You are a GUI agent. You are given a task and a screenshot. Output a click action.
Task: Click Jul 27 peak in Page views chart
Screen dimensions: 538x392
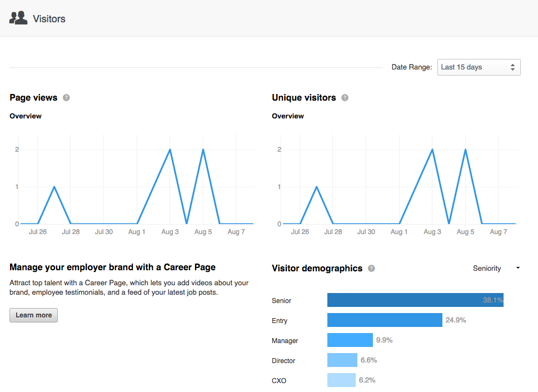(54, 187)
